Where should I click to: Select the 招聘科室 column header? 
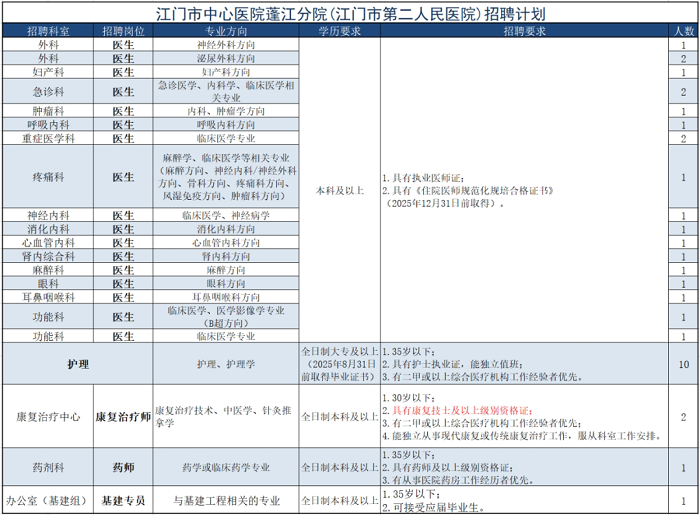(x=48, y=31)
